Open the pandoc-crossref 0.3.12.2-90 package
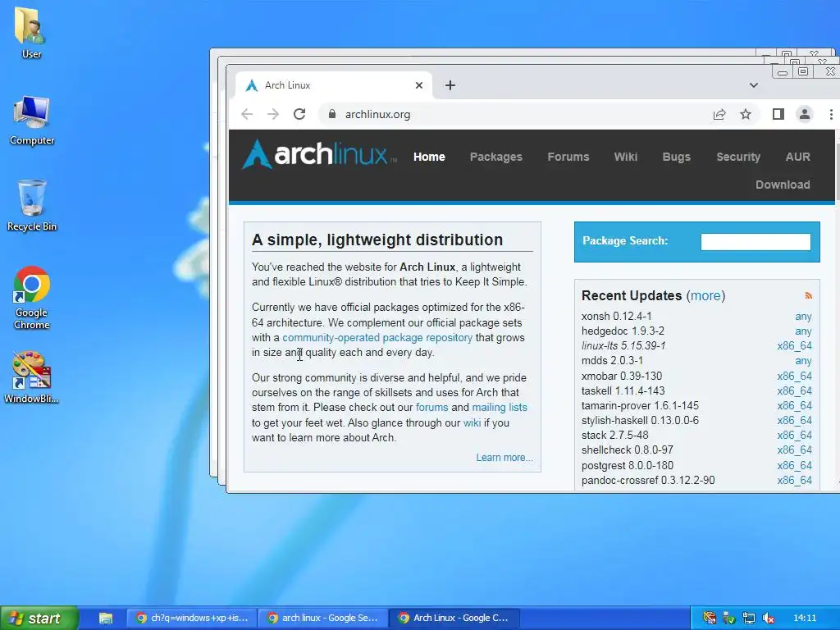Image resolution: width=840 pixels, height=630 pixels. click(648, 480)
